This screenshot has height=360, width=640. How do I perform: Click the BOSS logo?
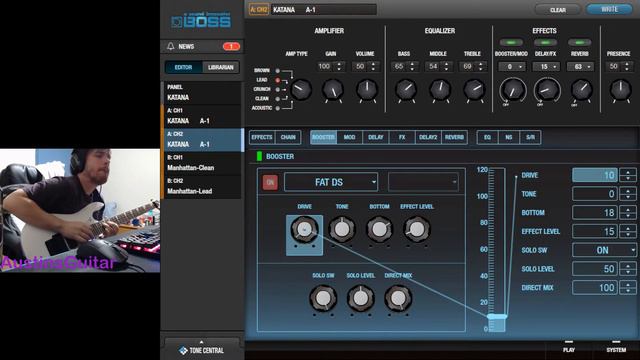point(201,21)
